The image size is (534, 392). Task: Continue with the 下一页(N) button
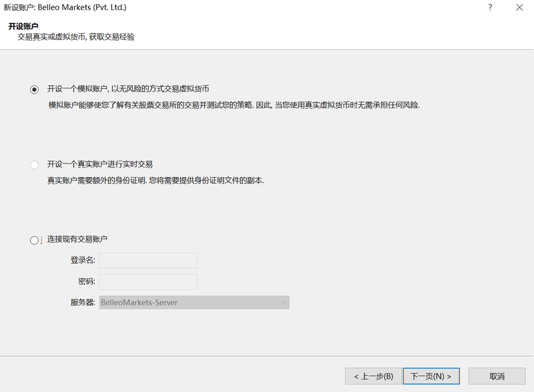(x=431, y=376)
